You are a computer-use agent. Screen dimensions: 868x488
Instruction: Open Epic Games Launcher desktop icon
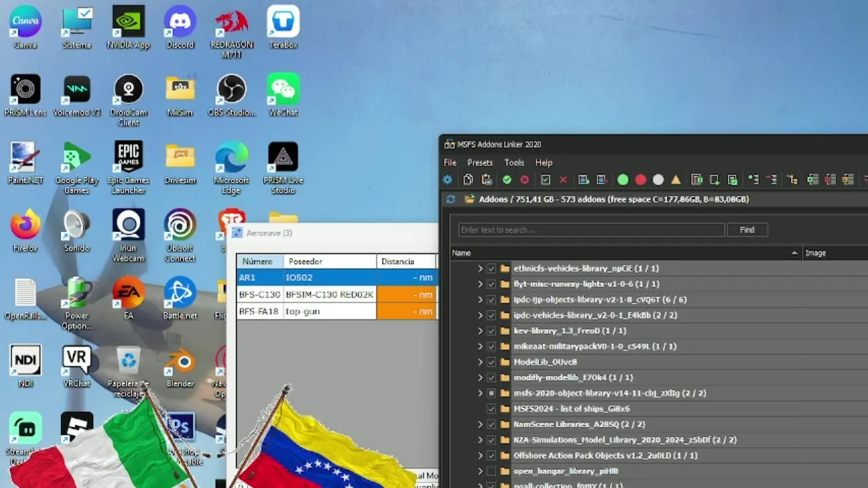tap(128, 167)
